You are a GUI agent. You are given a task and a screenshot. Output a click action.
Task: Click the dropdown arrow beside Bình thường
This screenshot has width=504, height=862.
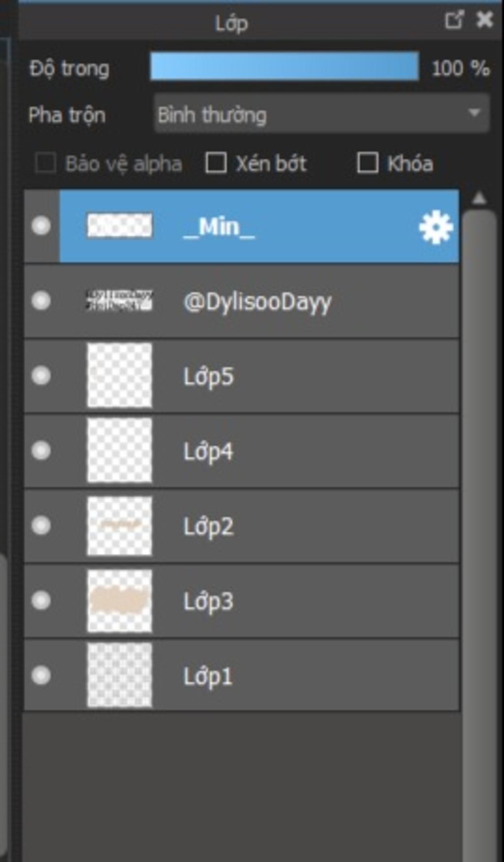pos(474,113)
